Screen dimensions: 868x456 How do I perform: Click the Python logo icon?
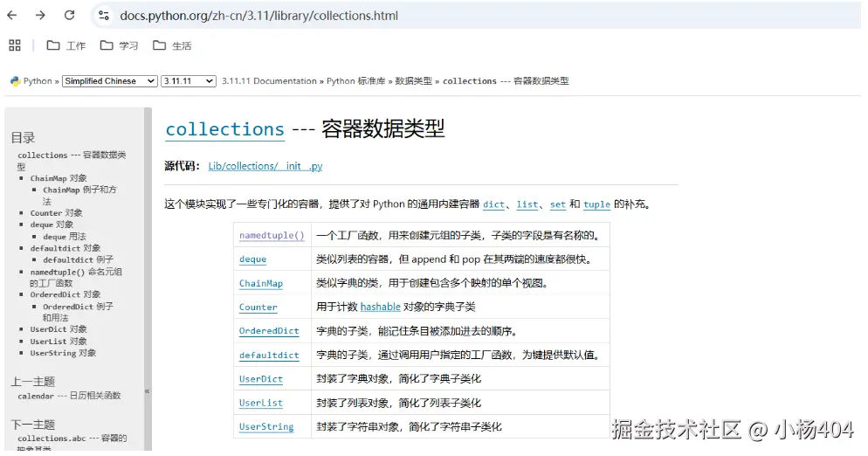point(16,81)
